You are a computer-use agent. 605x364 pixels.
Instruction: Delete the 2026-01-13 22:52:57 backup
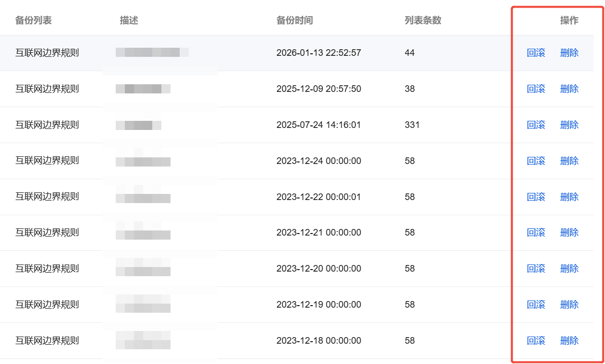[569, 53]
